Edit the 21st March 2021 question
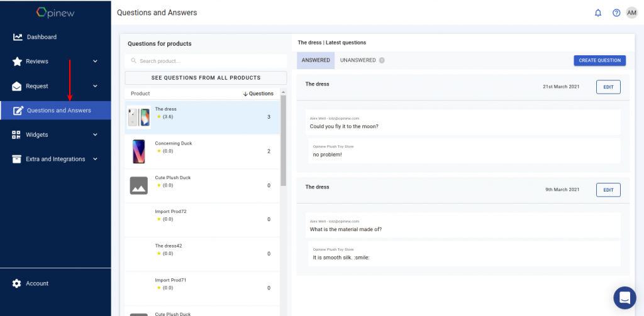 pos(608,87)
